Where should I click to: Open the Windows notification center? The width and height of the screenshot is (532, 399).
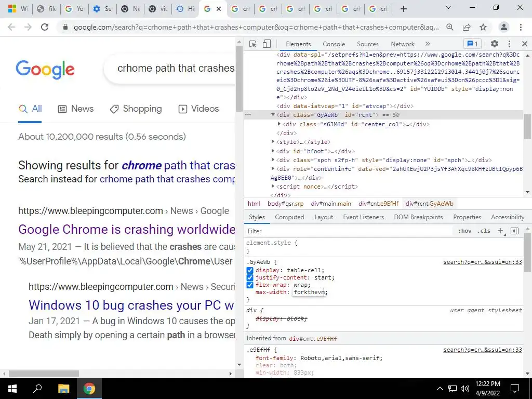[x=515, y=389]
